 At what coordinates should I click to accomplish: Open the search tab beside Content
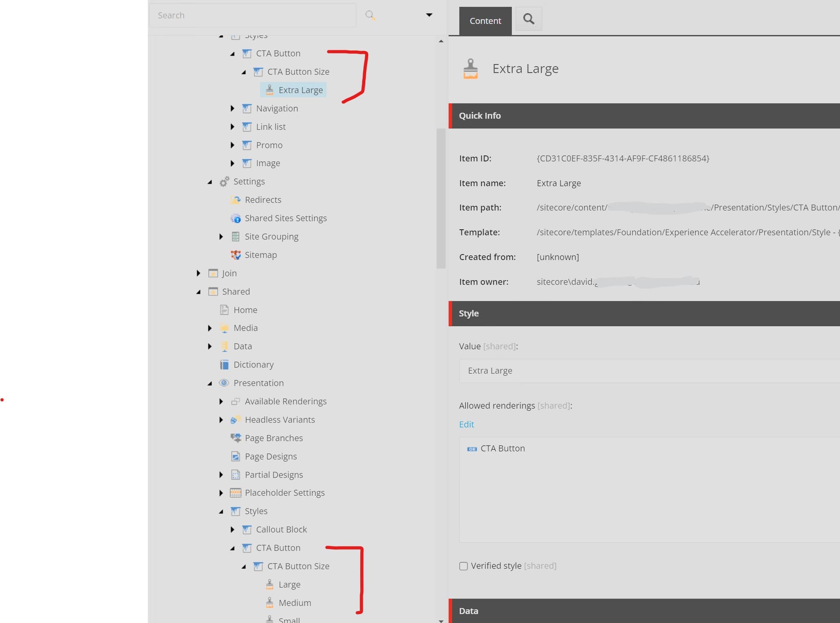click(x=529, y=19)
